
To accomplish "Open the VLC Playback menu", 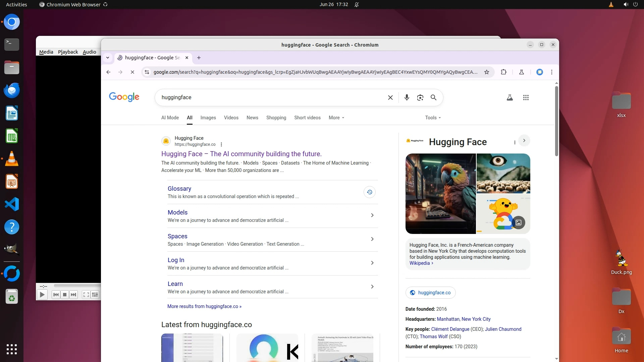I will [x=68, y=52].
